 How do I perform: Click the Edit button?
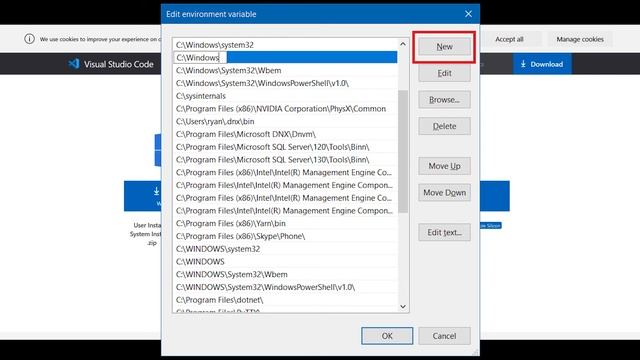tap(444, 73)
